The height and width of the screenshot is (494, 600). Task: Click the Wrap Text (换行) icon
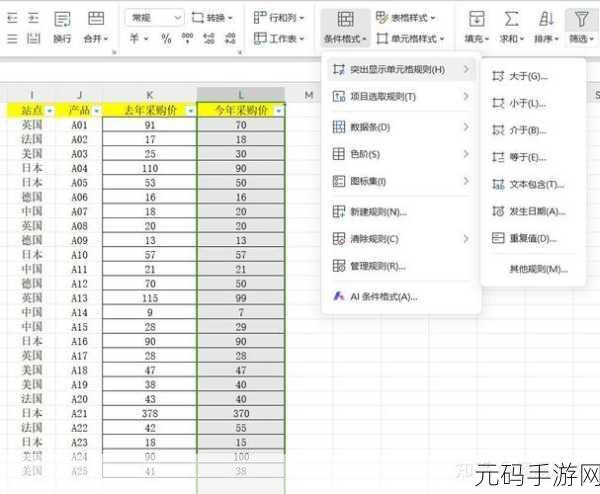(62, 19)
